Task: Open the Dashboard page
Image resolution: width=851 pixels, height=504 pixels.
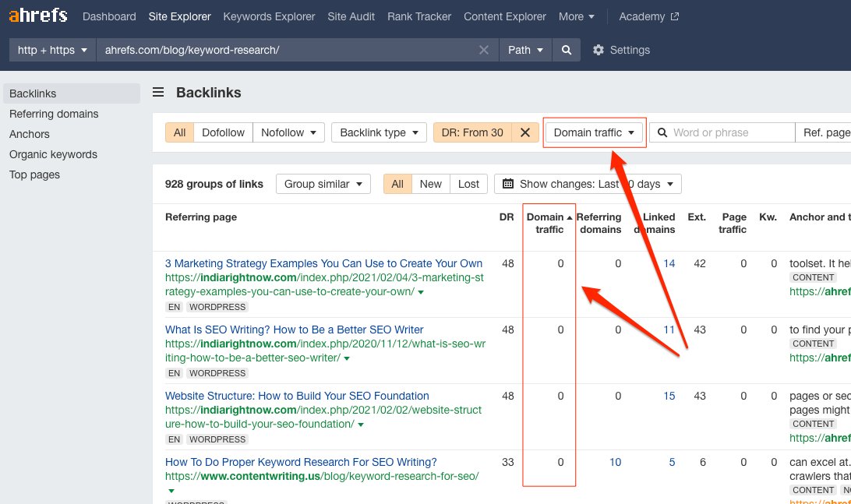Action: (x=109, y=17)
